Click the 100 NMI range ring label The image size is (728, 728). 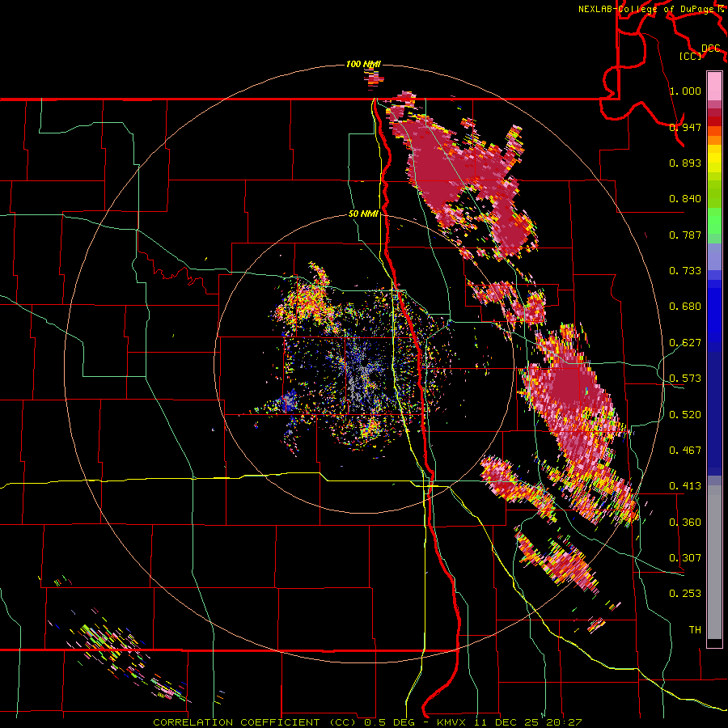[x=363, y=64]
